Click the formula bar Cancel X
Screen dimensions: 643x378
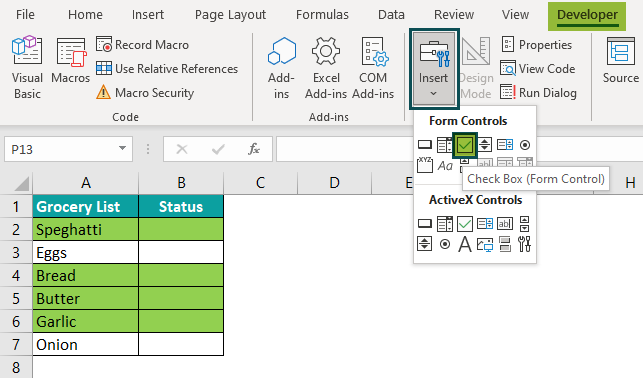tap(182, 149)
